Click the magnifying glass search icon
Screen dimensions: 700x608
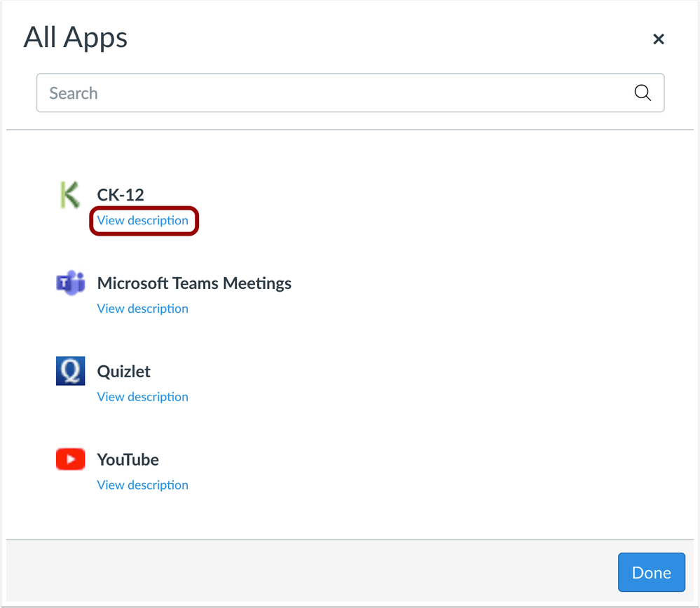tap(643, 93)
